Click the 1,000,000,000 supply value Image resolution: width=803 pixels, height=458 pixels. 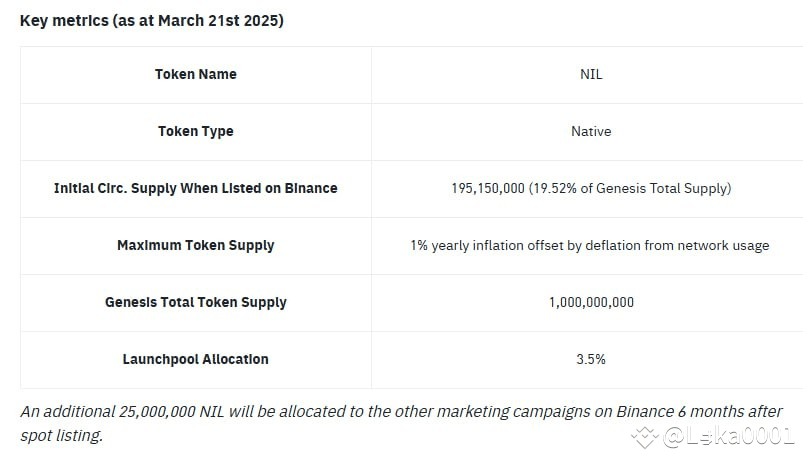click(590, 302)
